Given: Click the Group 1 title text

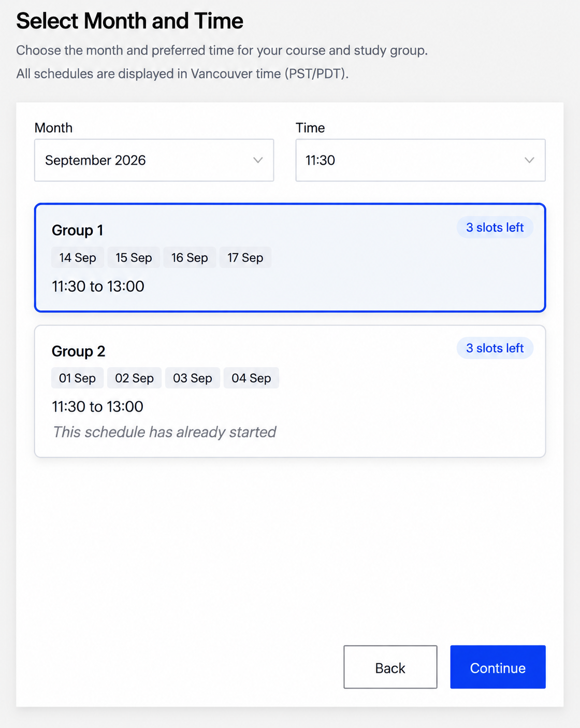Looking at the screenshot, I should 78,230.
